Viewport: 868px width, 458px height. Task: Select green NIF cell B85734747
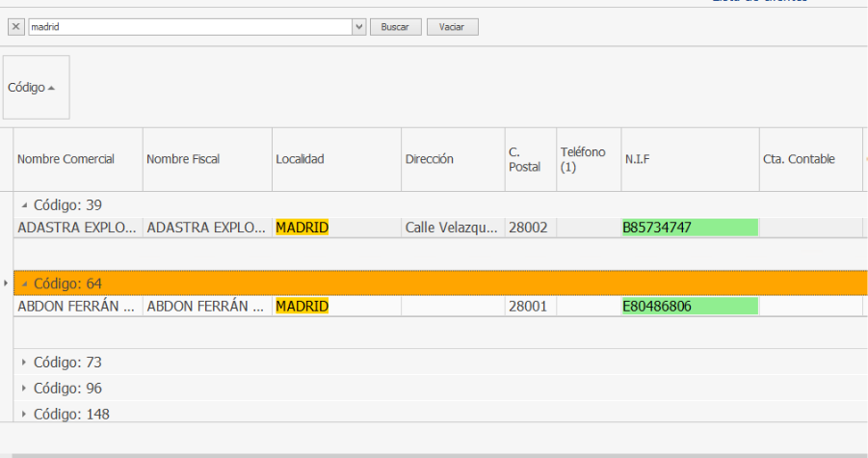click(689, 228)
